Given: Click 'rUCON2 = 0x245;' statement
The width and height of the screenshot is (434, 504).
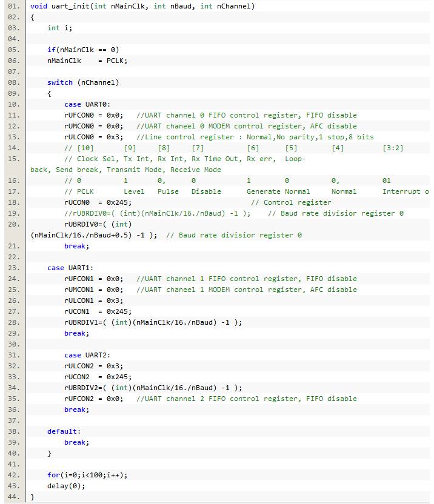Looking at the screenshot, I should (x=98, y=377).
